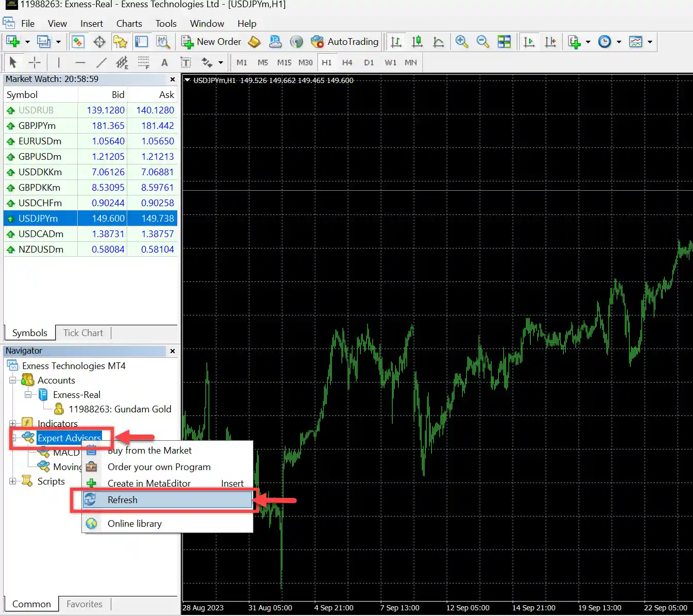Select the GBPUSDm row in Market Watch

point(40,157)
